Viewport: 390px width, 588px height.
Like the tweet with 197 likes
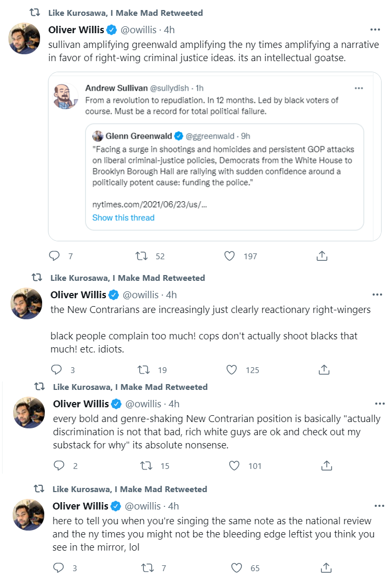[x=229, y=256]
